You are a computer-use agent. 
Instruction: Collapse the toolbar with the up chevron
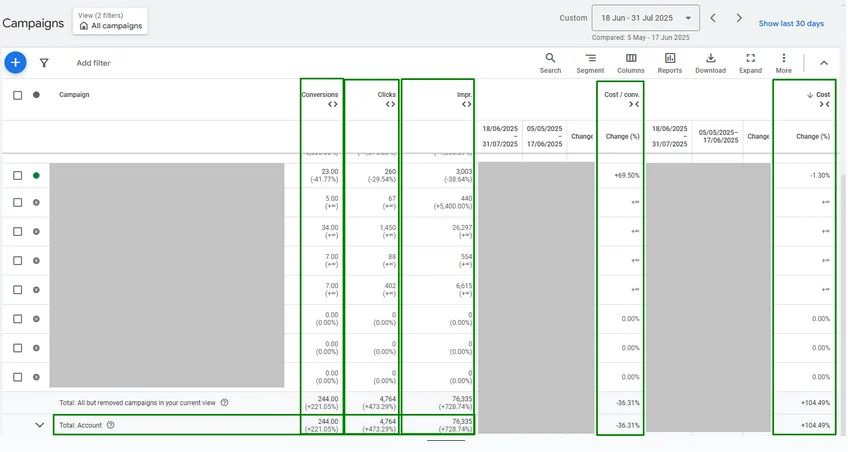pyautogui.click(x=824, y=63)
